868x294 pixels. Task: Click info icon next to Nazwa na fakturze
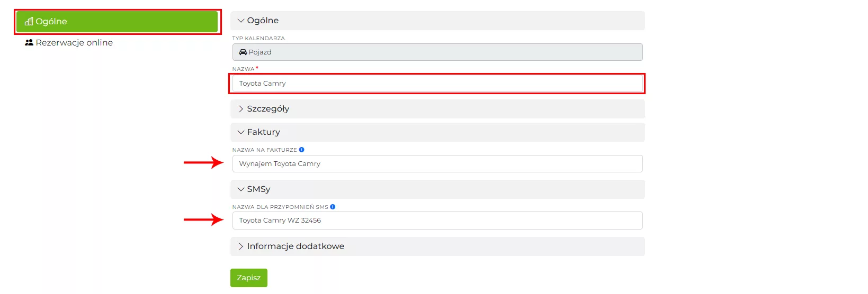(x=302, y=150)
